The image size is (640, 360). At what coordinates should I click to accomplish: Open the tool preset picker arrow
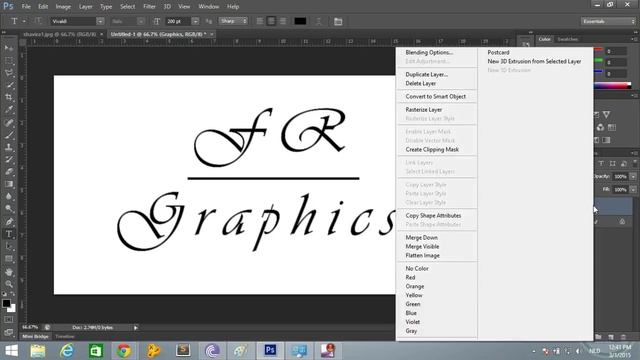24,21
